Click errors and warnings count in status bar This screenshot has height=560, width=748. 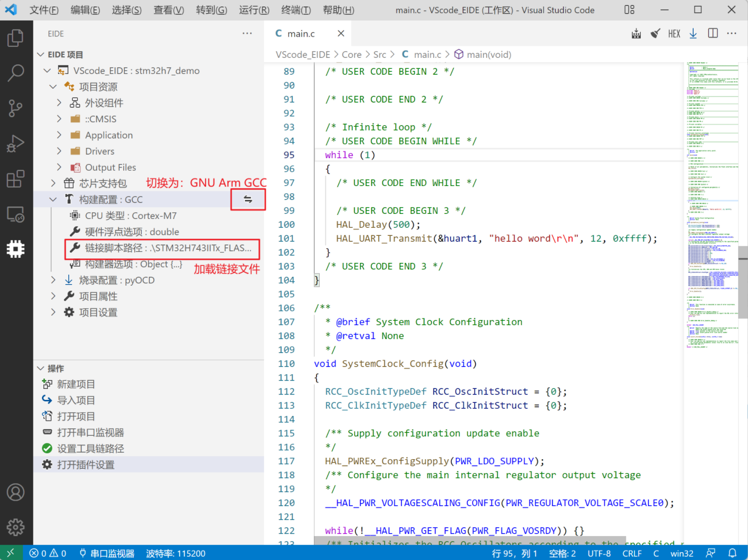pyautogui.click(x=48, y=553)
